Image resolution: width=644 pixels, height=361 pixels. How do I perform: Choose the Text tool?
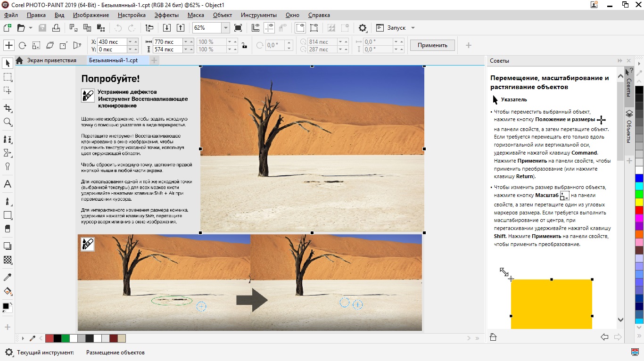click(8, 184)
